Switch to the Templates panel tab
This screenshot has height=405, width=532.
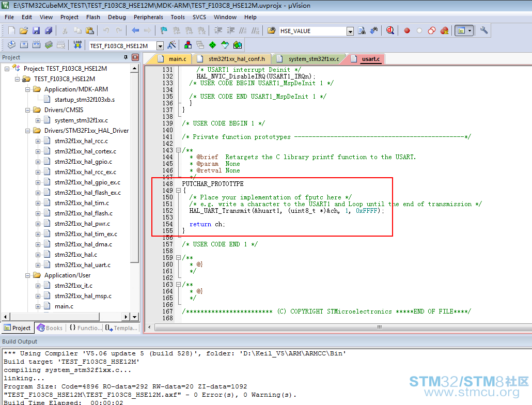click(x=121, y=328)
